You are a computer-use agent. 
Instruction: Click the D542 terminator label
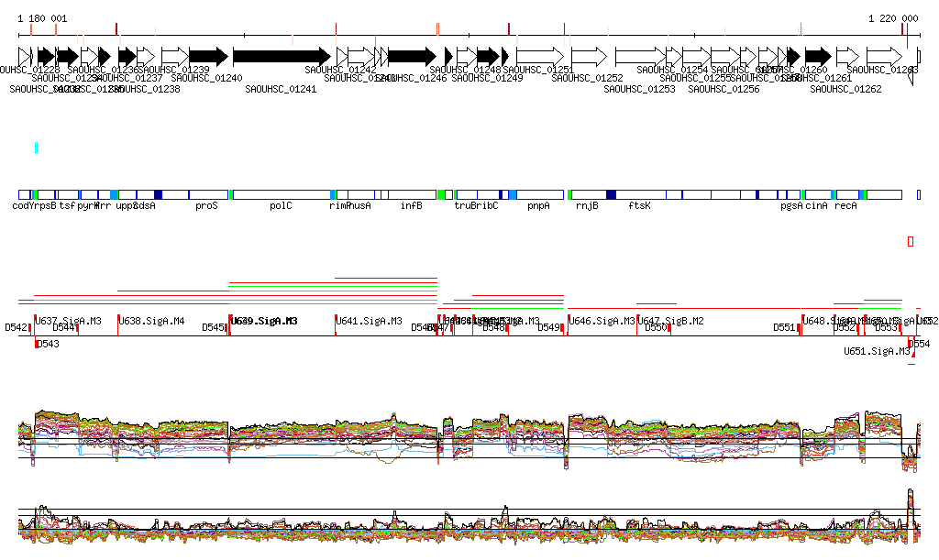coord(17,327)
